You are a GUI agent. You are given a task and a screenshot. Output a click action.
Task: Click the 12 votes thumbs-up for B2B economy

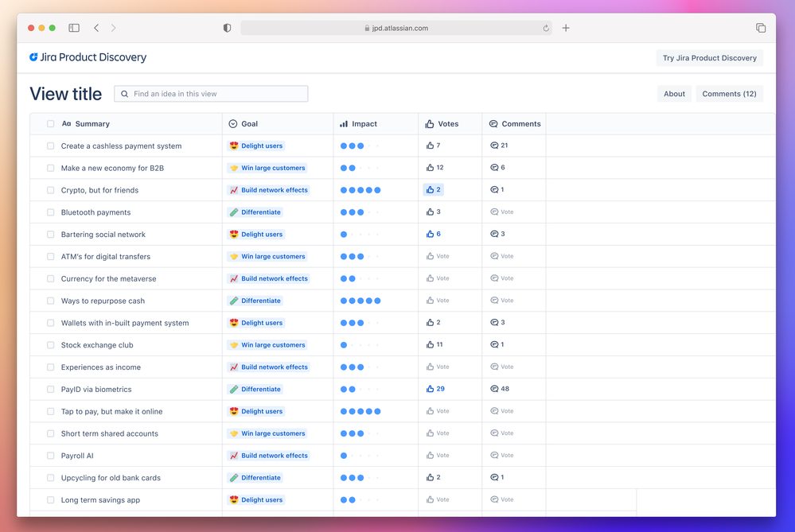coord(435,168)
